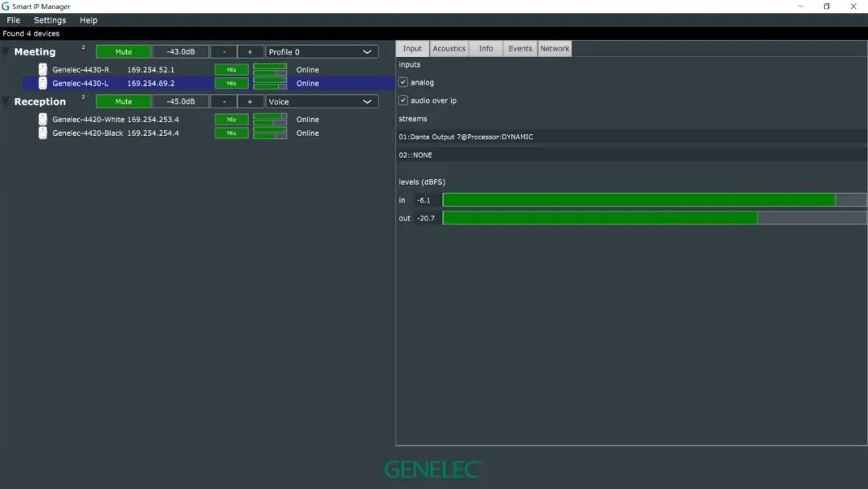Click IP address 169.254.69.2

[x=150, y=83]
